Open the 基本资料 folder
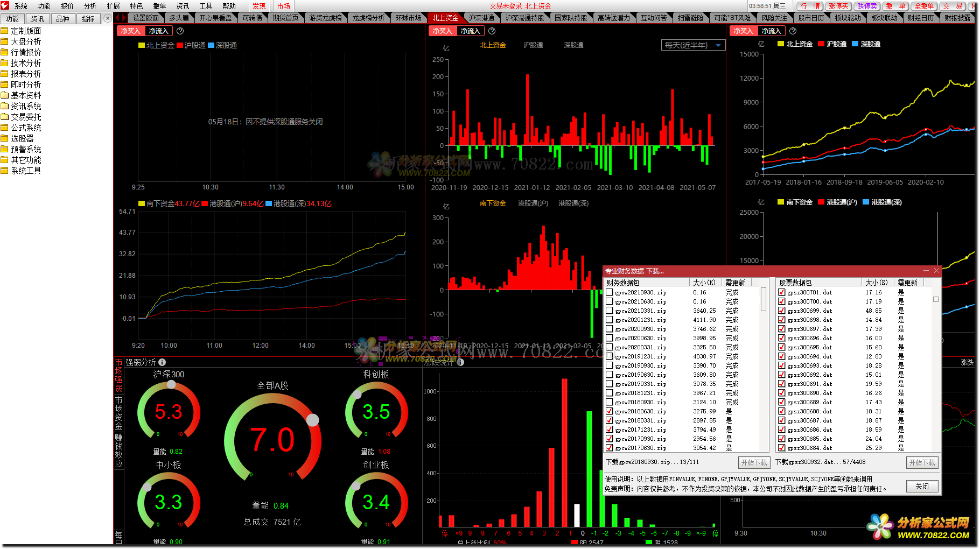 coord(21,95)
